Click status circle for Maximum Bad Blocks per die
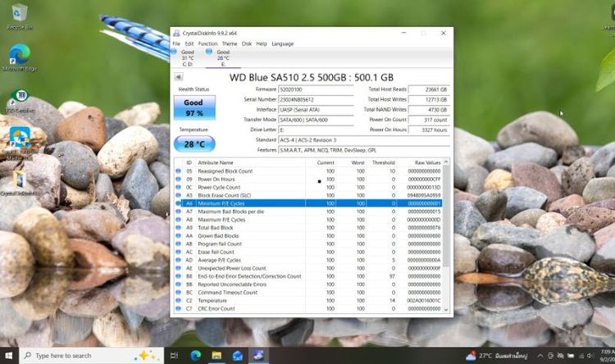 178,212
